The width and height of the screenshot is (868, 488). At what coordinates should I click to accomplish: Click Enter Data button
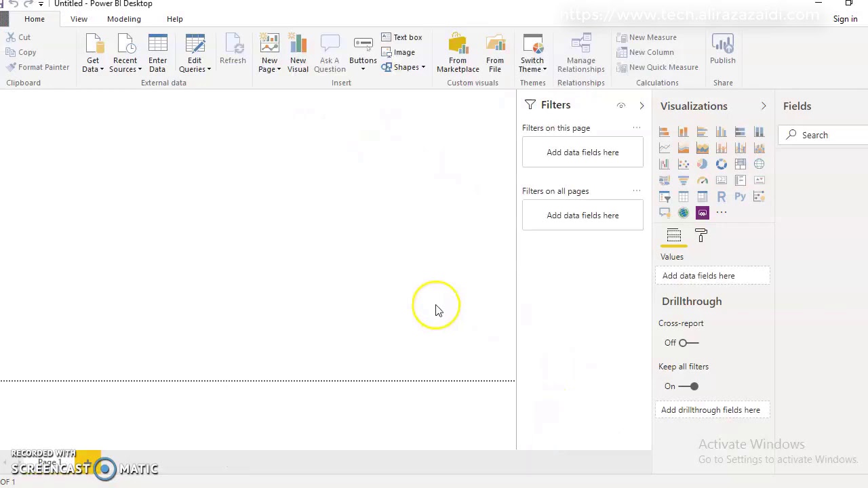pos(157,53)
